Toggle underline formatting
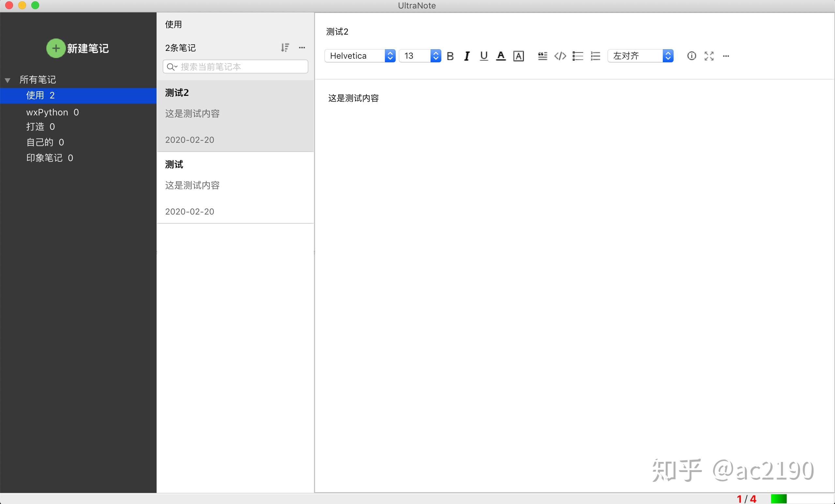The height and width of the screenshot is (504, 835). pos(484,55)
